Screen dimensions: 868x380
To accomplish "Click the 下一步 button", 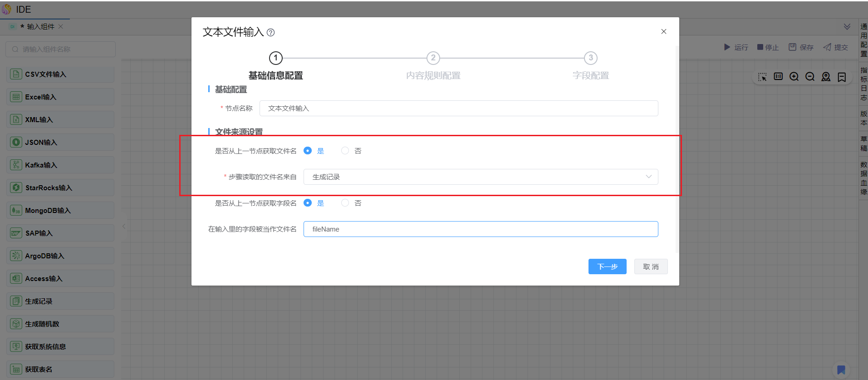I will pyautogui.click(x=607, y=266).
